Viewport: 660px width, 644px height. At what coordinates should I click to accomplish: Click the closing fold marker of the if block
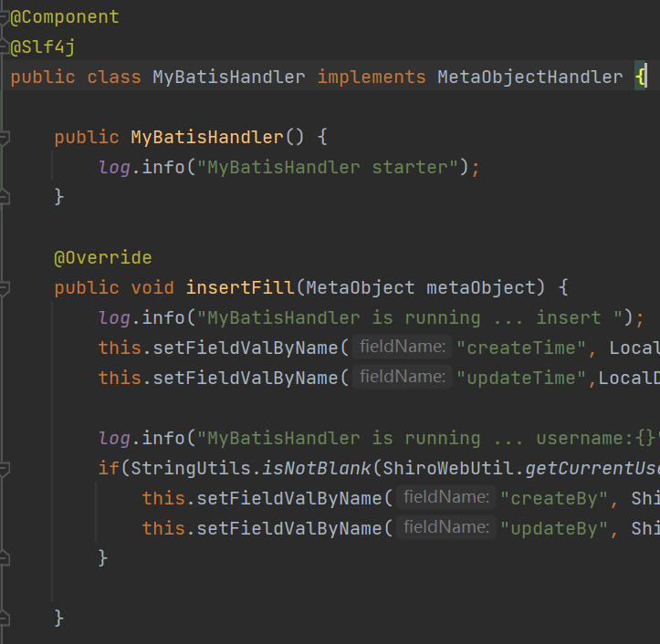pos(4,557)
